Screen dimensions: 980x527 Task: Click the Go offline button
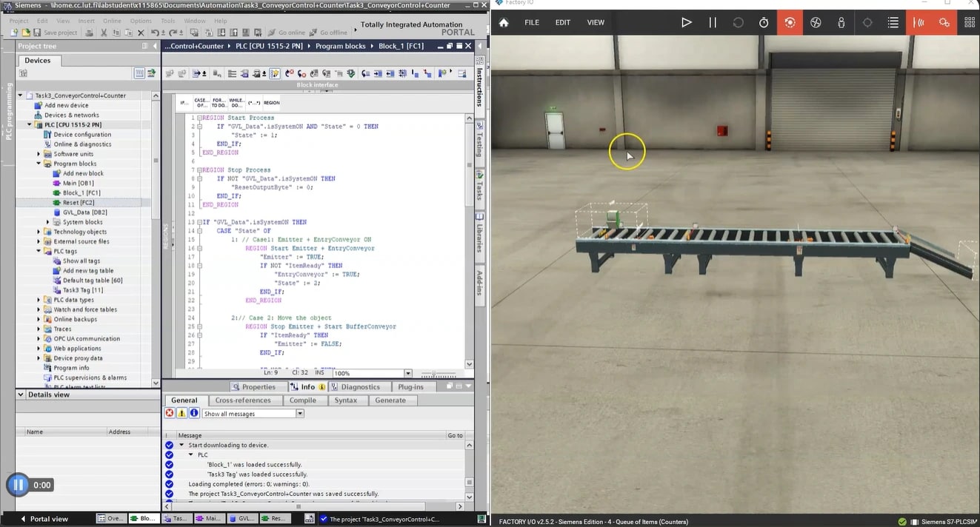pos(327,33)
